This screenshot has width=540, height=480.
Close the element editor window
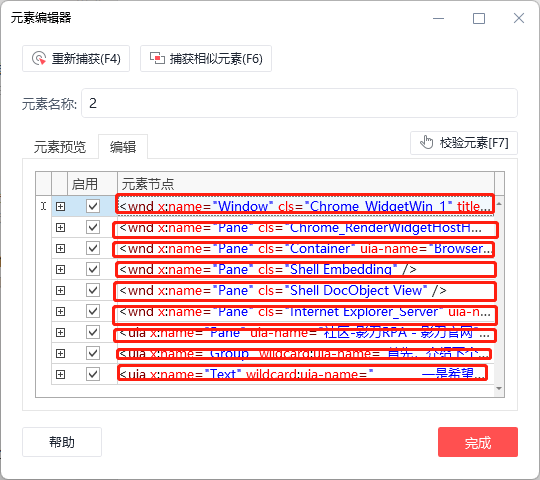(x=519, y=18)
